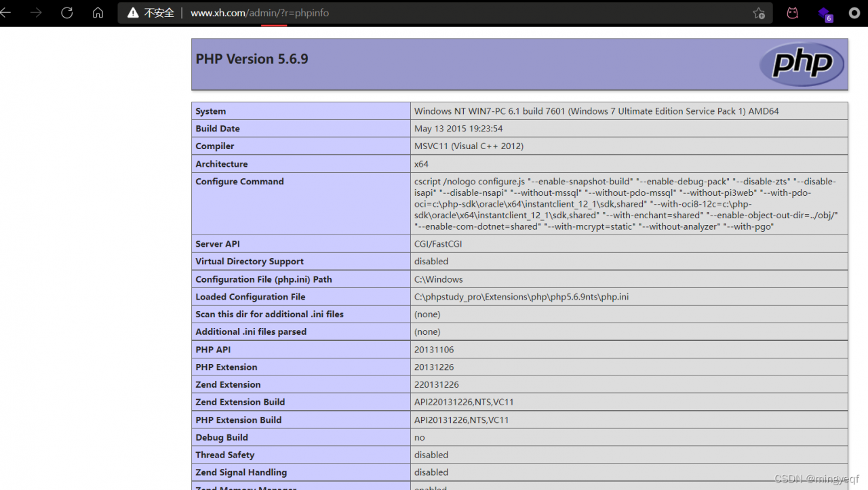Click the forward navigation arrow
The width and height of the screenshot is (868, 490).
tap(36, 13)
